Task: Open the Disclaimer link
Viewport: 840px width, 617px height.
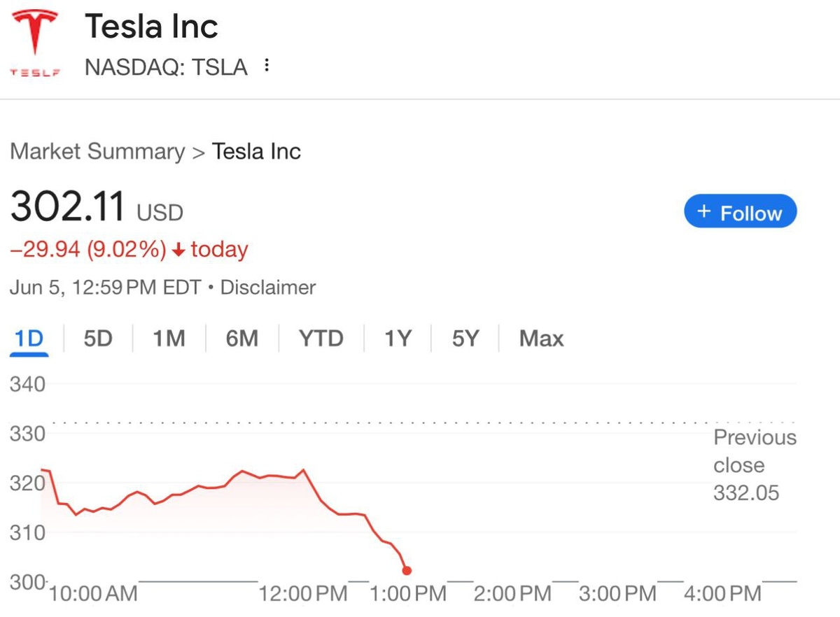Action: coord(268,287)
